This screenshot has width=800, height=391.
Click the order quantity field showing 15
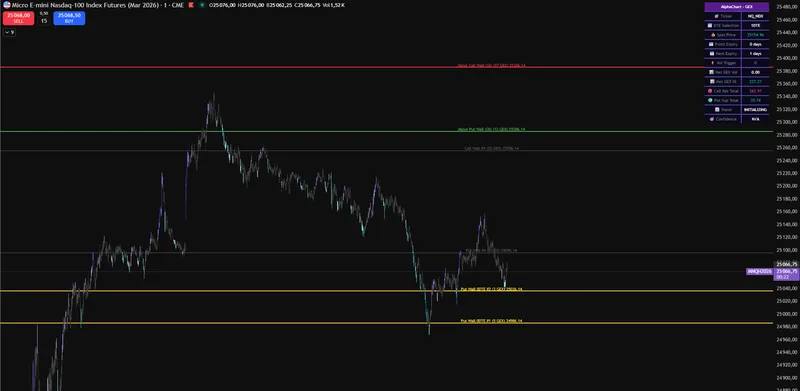[44, 20]
